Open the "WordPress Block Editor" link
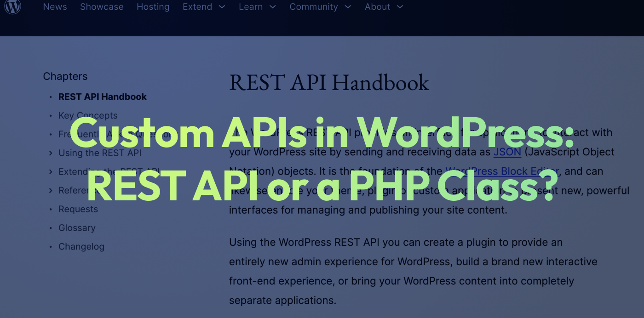644x318 pixels. 501,171
